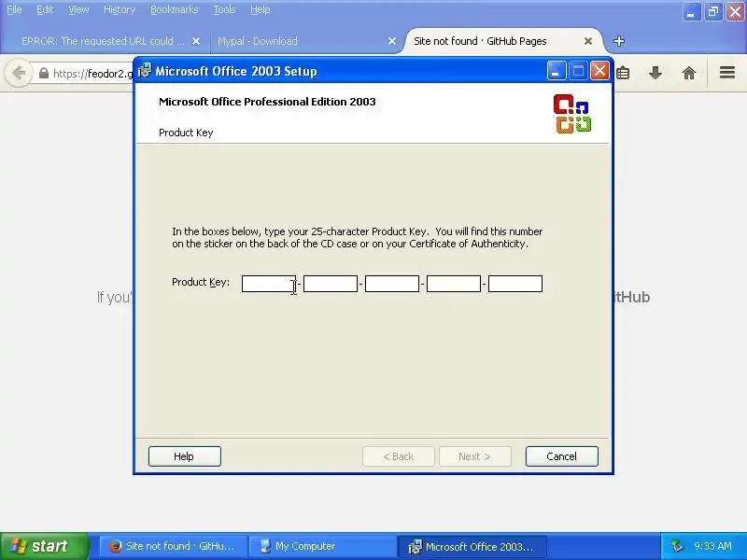The height and width of the screenshot is (560, 747).
Task: Open the bookmarks list icon in the toolbar
Action: click(x=623, y=73)
